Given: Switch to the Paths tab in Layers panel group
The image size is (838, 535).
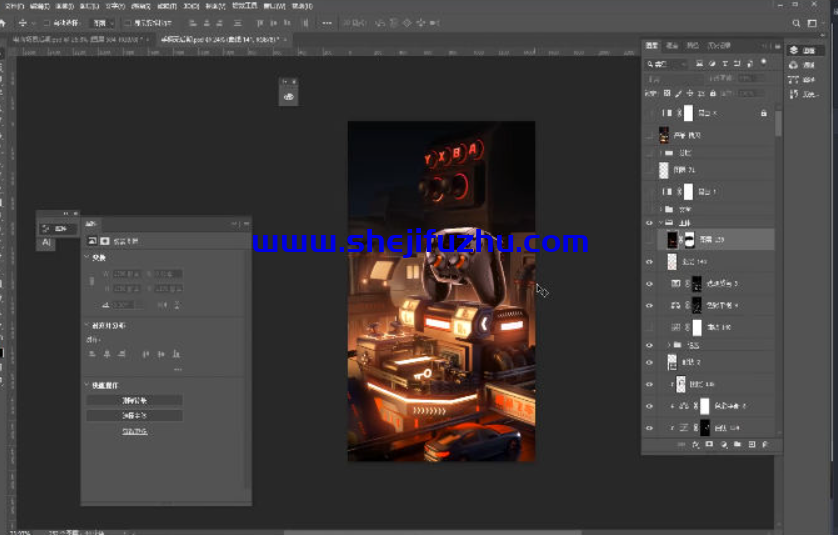Looking at the screenshot, I should (x=693, y=45).
